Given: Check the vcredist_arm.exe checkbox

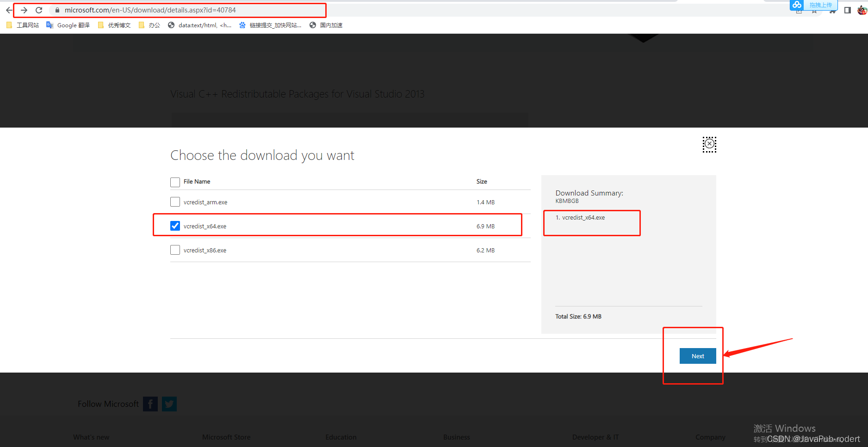Looking at the screenshot, I should coord(175,202).
